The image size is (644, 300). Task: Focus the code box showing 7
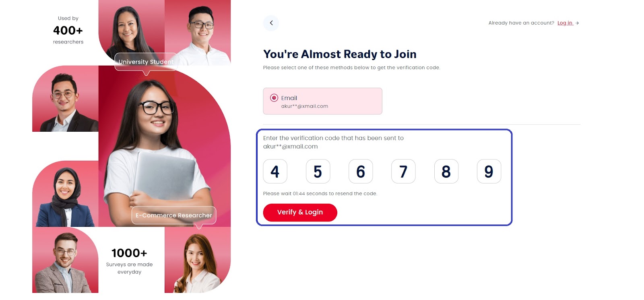(403, 172)
